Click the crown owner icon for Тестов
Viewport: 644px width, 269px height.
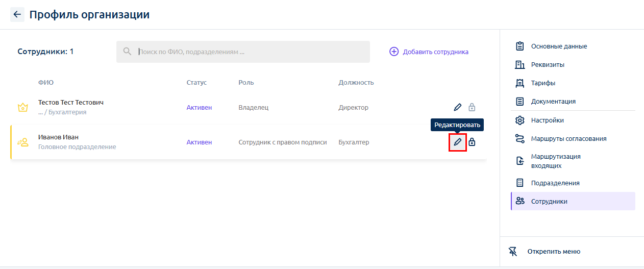(22, 108)
